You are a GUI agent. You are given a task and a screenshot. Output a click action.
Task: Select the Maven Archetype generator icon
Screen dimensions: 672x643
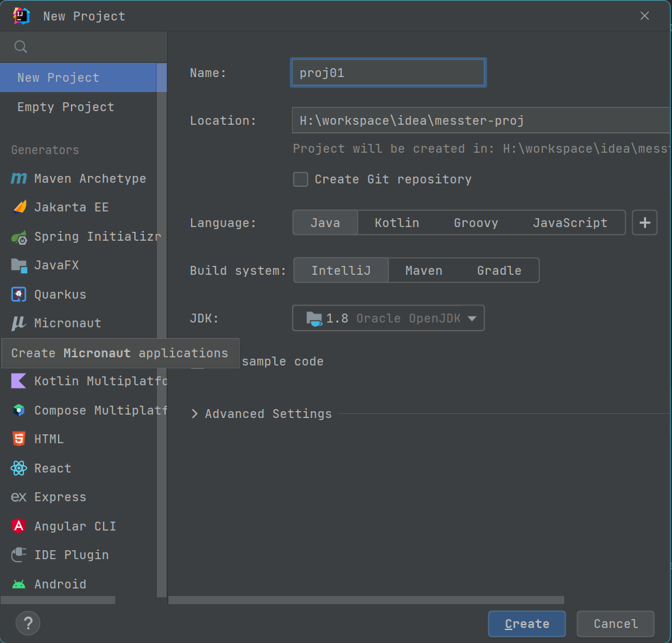(18, 179)
